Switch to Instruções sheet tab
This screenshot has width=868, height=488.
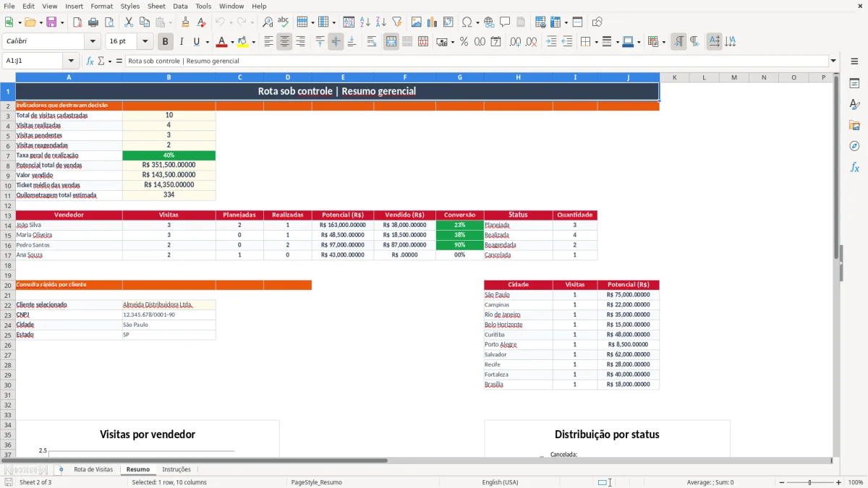(x=176, y=470)
